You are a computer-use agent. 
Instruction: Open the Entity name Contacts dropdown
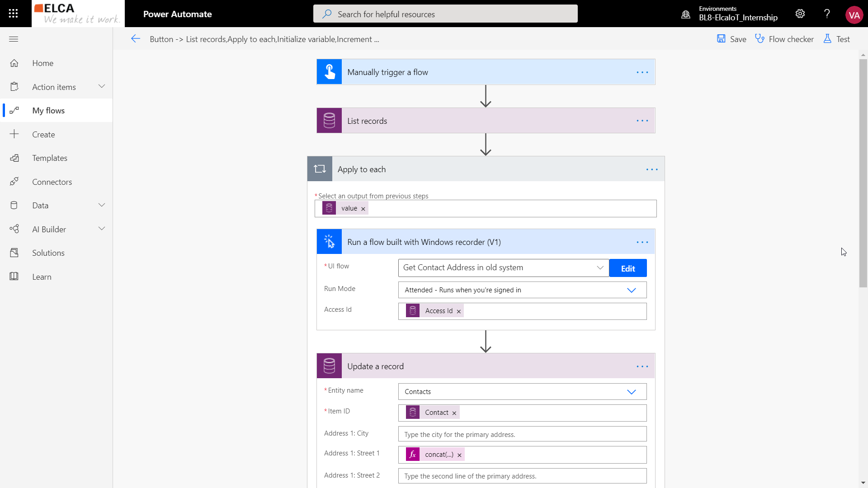pos(631,392)
